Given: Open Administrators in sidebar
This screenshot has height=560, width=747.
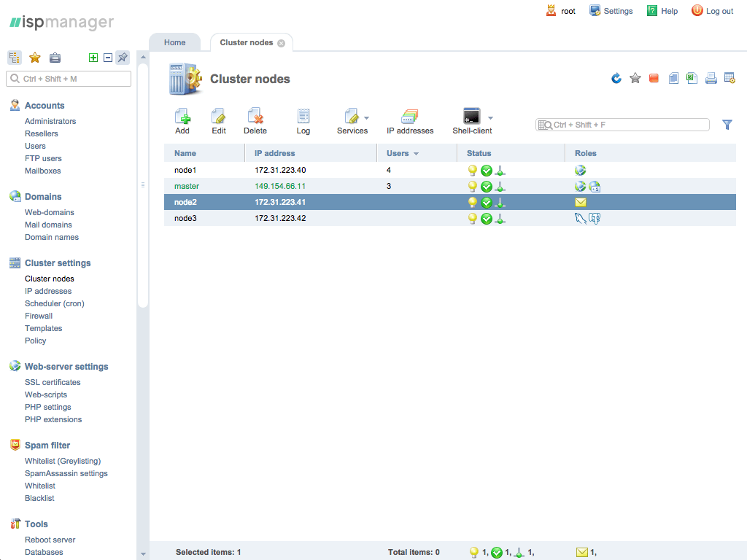Looking at the screenshot, I should pos(50,121).
